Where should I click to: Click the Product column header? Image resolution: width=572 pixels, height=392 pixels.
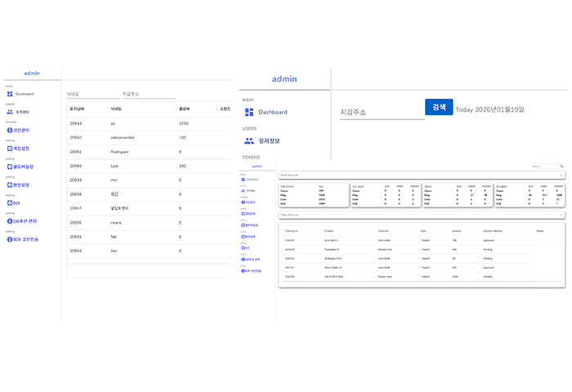[x=328, y=231]
